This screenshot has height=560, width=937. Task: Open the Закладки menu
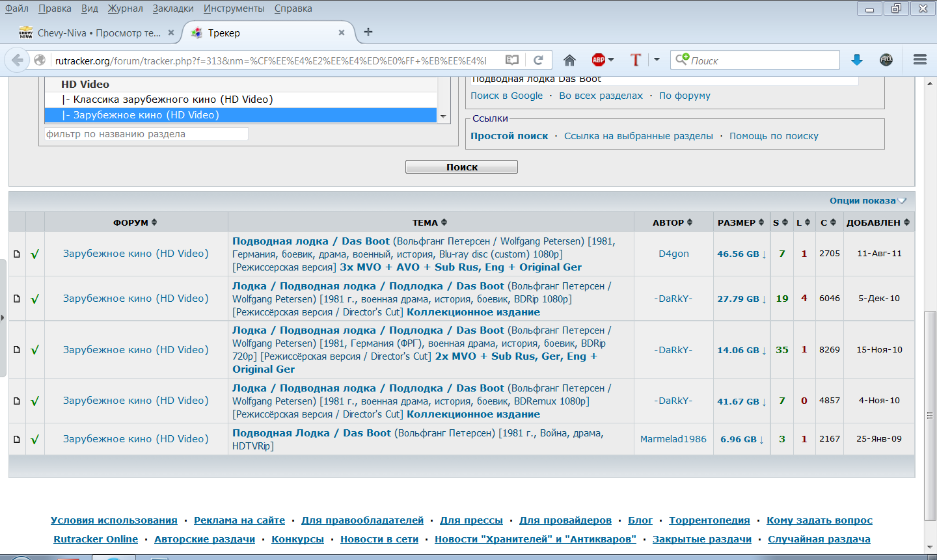[x=173, y=8]
